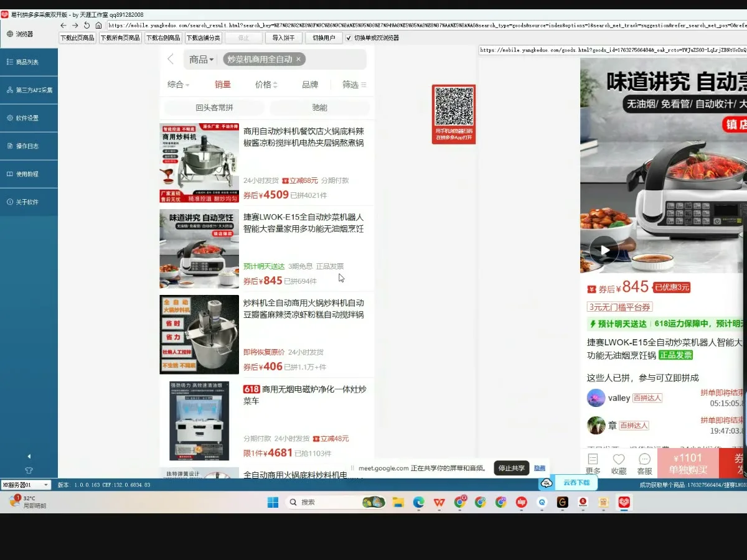Open 商用自动炒料机餐饮店火锅底料 listing title

click(304, 137)
